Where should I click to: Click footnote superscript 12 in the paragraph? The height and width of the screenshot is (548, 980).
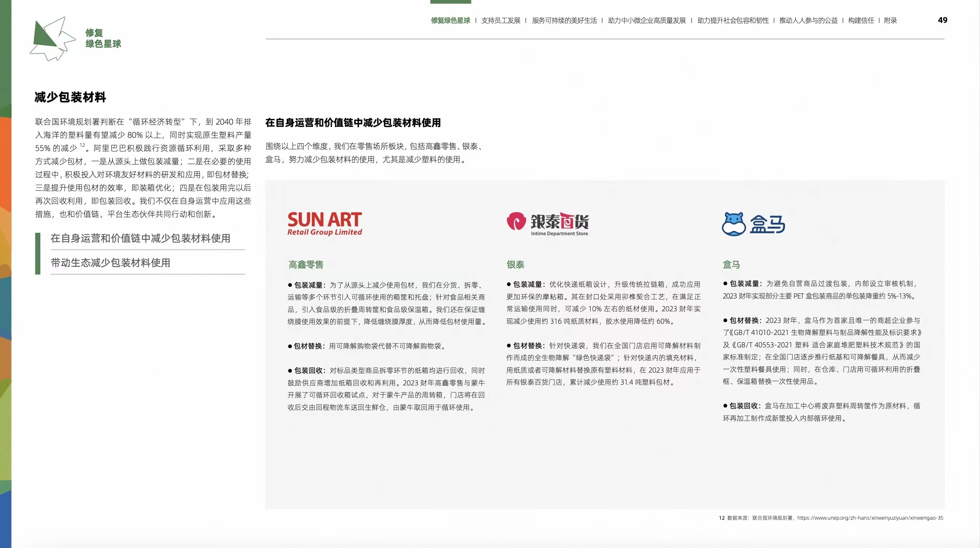pos(82,145)
